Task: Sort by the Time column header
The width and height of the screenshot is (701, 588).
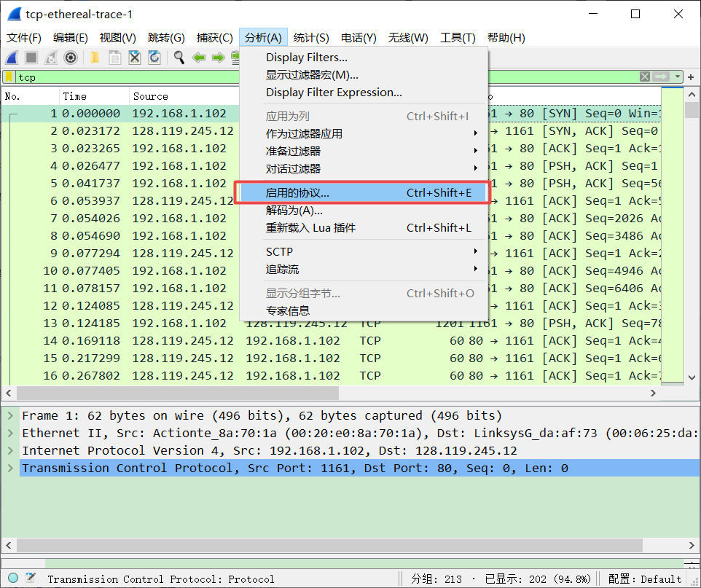Action: [x=94, y=96]
